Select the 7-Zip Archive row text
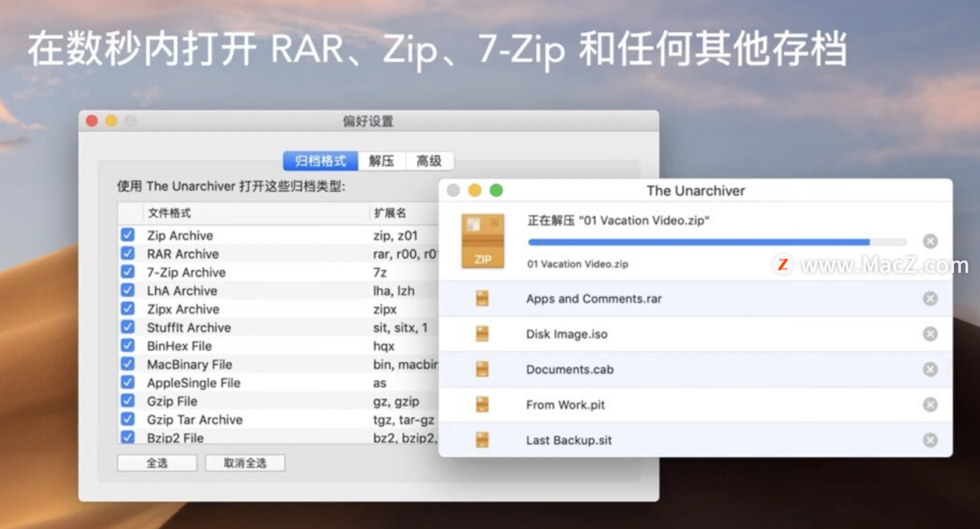Screen dimensions: 980x529 point(187,273)
